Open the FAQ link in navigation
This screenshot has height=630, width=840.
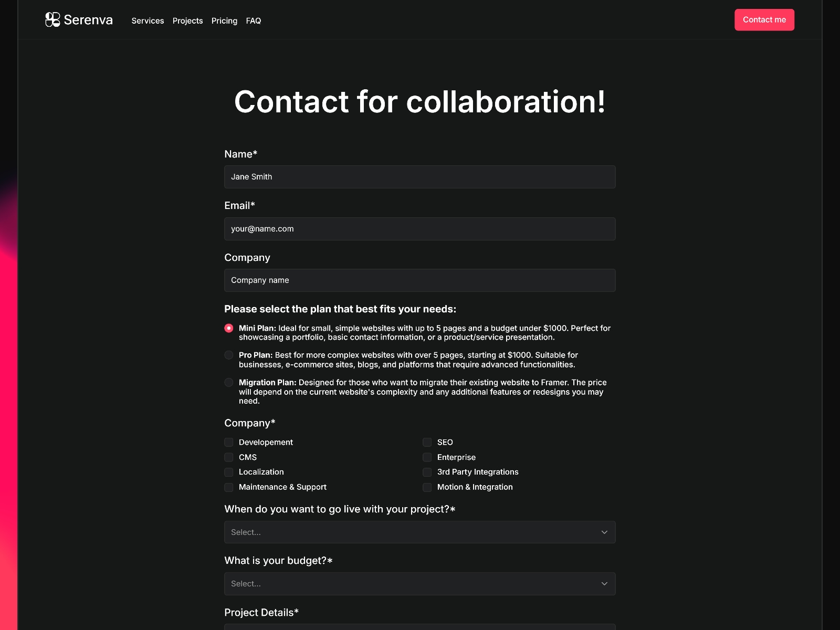click(254, 20)
